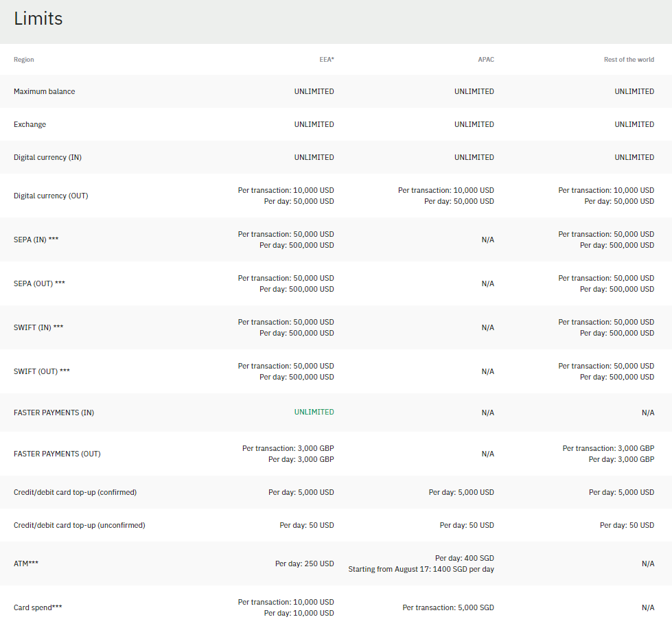
Task: Click EEA confirmed card top-up 5,000 USD
Action: pyautogui.click(x=301, y=492)
